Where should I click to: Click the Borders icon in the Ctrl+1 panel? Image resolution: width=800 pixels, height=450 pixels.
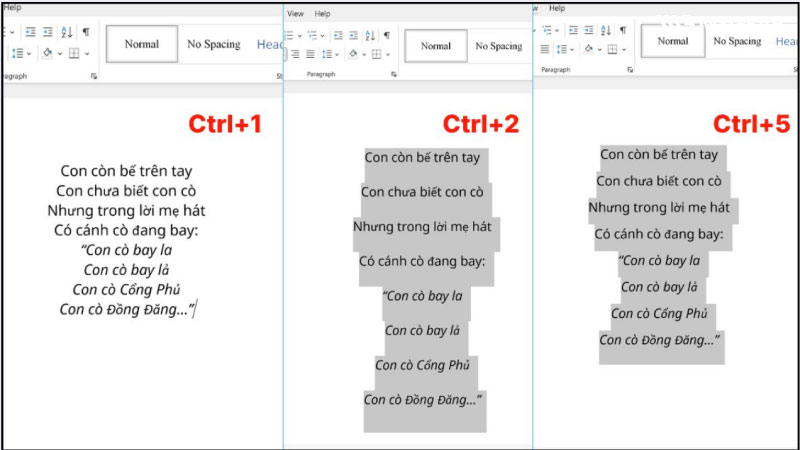click(74, 53)
